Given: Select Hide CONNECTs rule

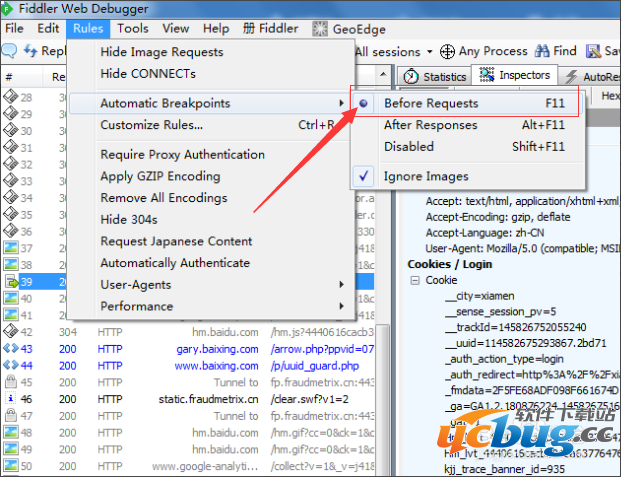Looking at the screenshot, I should click(x=148, y=74).
